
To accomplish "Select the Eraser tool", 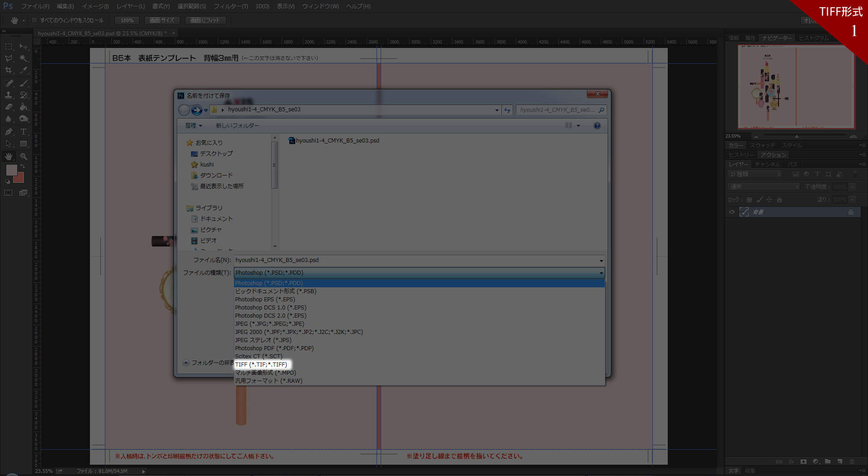I will 9,107.
